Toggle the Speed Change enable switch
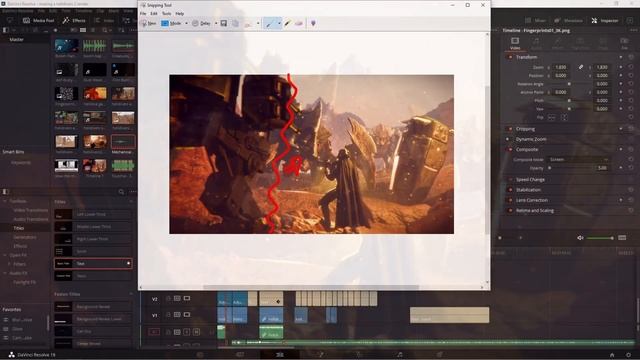 click(510, 180)
